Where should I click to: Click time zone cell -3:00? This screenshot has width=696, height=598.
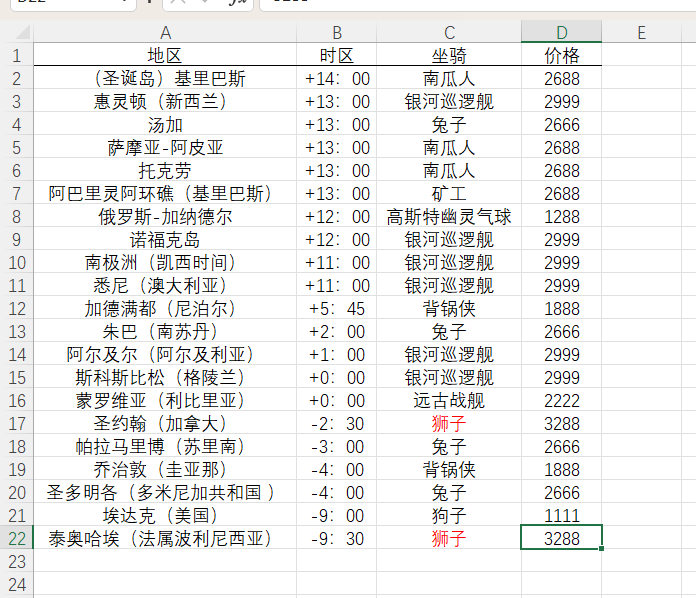point(337,447)
